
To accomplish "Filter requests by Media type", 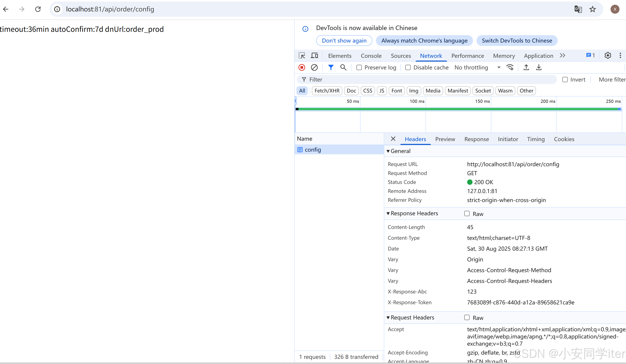I will 433,91.
